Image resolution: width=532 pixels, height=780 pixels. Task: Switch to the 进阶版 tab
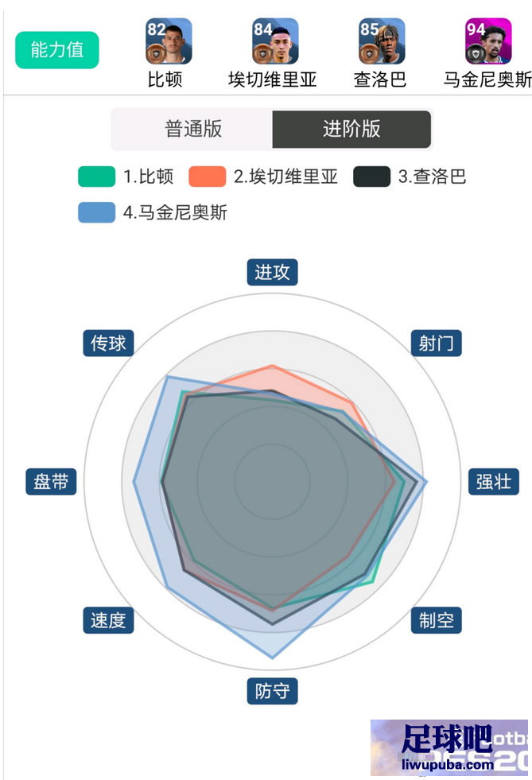[351, 130]
